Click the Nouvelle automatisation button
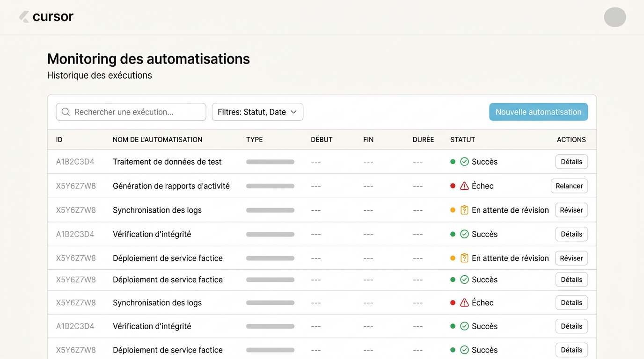Viewport: 644px width, 359px height. tap(538, 112)
